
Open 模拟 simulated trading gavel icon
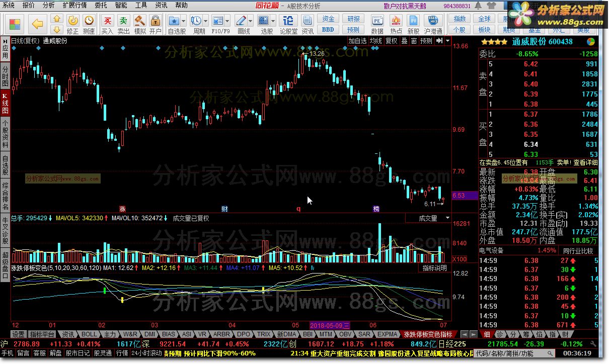pyautogui.click(x=139, y=20)
